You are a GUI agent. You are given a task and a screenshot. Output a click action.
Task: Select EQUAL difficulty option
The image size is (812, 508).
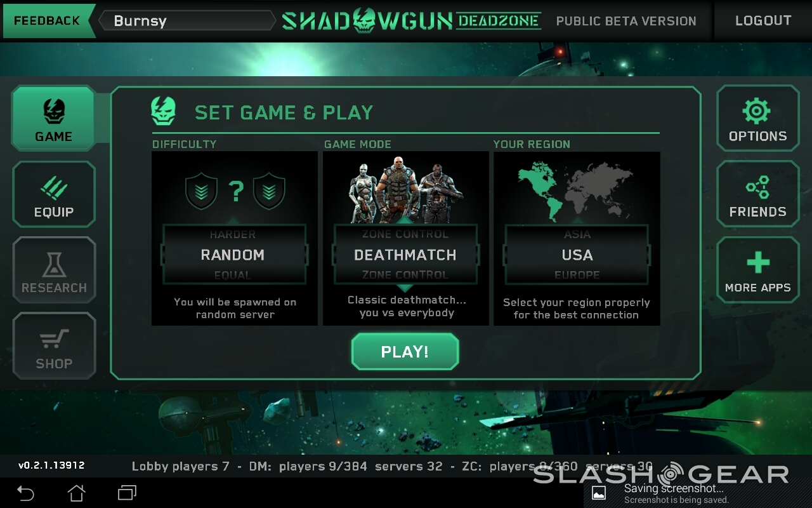(233, 275)
